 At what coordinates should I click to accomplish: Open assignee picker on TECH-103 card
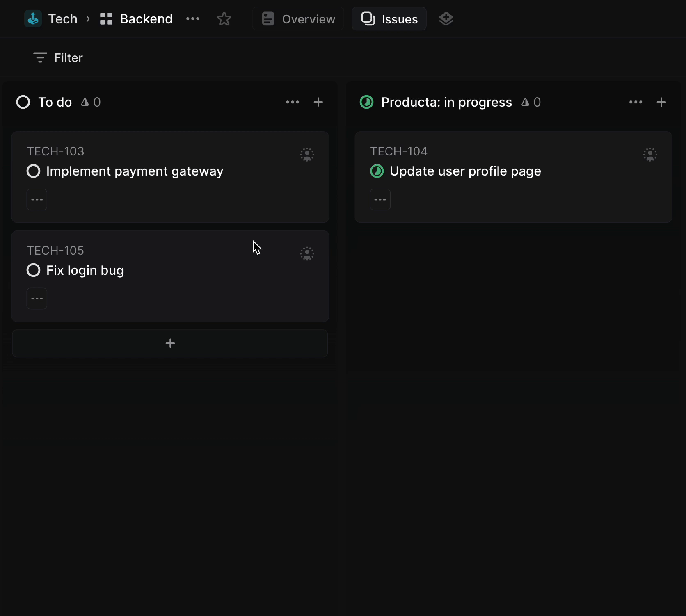[306, 155]
